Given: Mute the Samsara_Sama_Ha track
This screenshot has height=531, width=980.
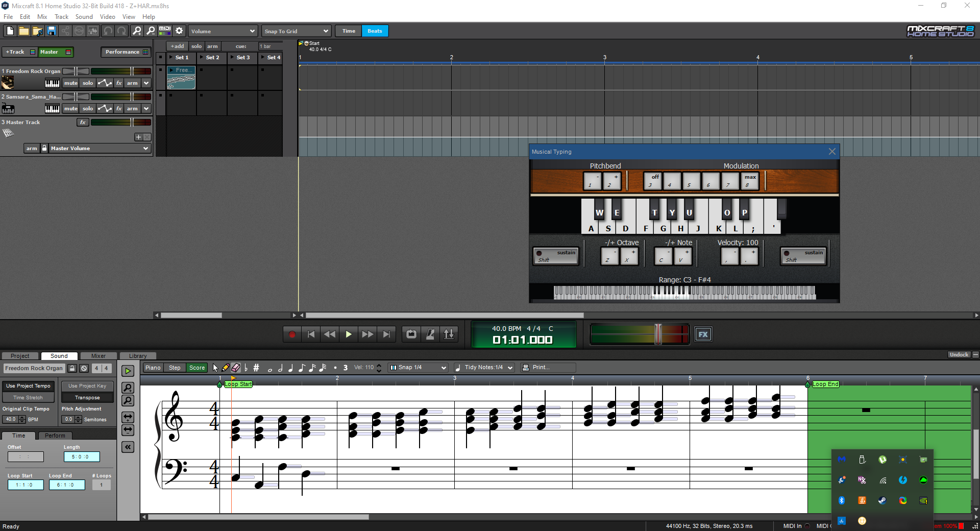Looking at the screenshot, I should tap(71, 109).
